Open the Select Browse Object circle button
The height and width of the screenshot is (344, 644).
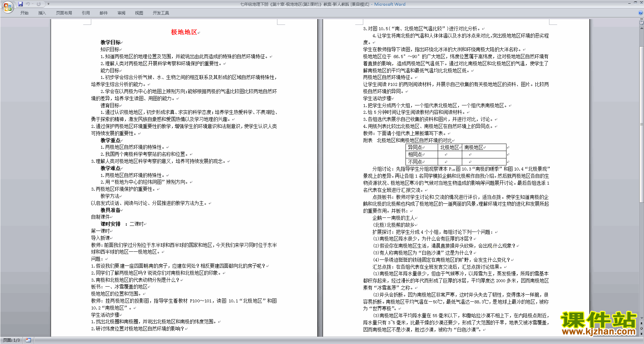pos(642,328)
